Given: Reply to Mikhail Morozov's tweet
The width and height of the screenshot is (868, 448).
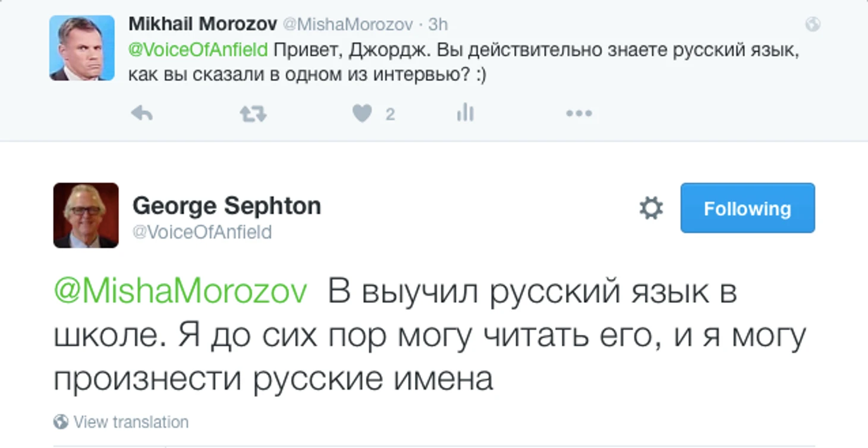Looking at the screenshot, I should click(x=141, y=113).
